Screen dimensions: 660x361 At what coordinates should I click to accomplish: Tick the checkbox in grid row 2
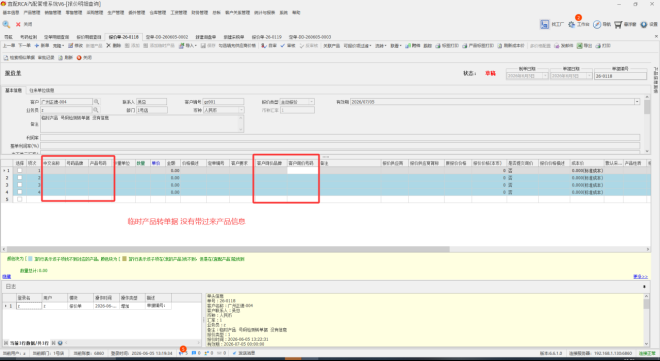(19, 178)
